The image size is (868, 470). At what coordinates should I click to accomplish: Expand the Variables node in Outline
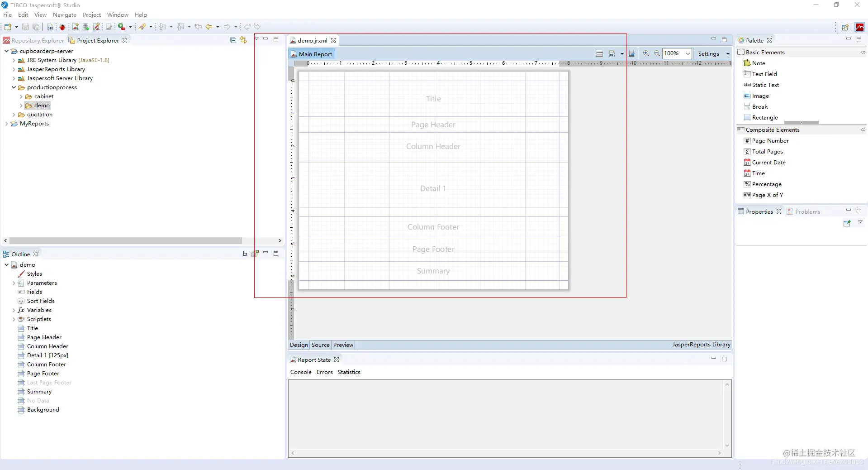(14, 310)
